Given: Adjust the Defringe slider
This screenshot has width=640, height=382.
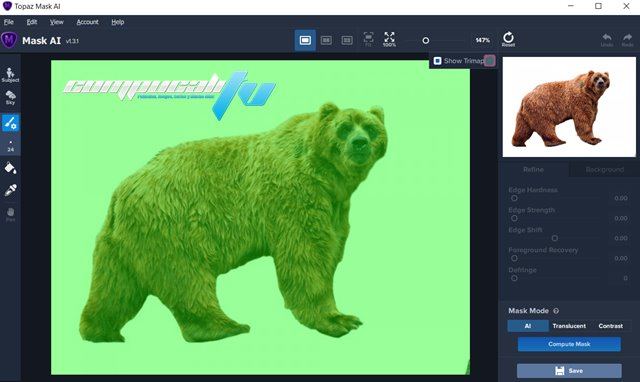Looking at the screenshot, I should tap(514, 278).
